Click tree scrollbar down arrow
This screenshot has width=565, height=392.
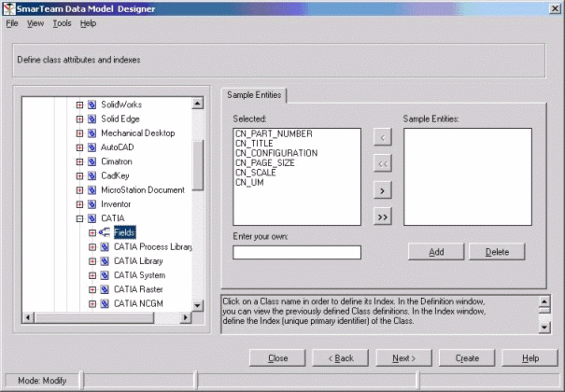[197, 306]
